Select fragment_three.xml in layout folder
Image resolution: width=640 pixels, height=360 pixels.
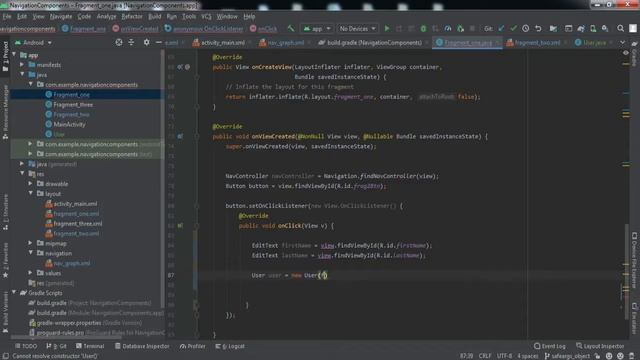(x=78, y=224)
